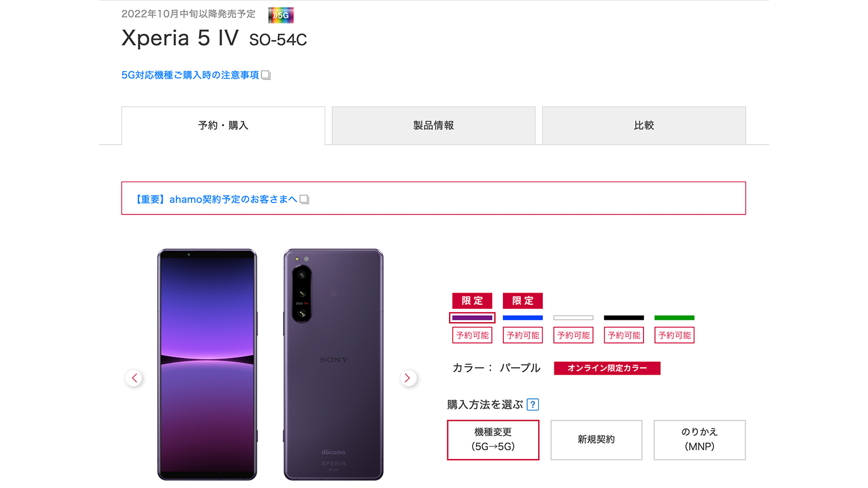Choose the blue color swatch
The image size is (868, 488).
[523, 317]
